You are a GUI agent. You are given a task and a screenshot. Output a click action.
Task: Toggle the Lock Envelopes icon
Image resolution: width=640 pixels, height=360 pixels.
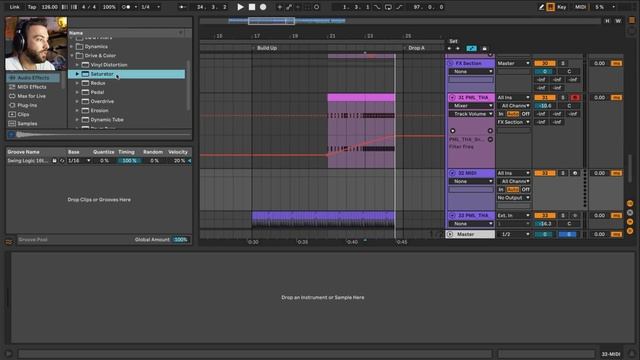484,48
